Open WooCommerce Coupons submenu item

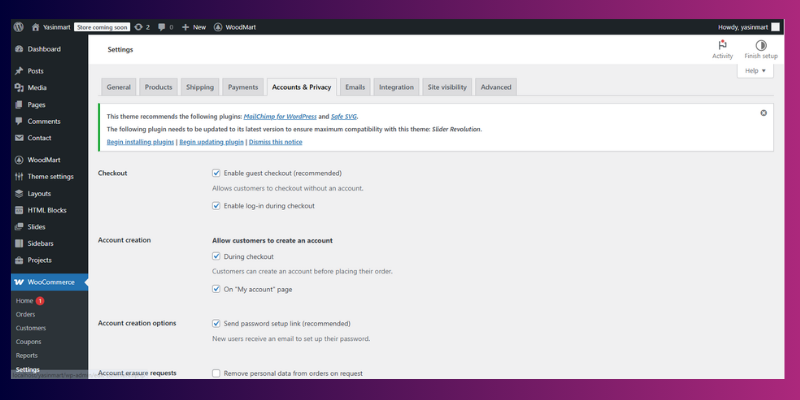(x=28, y=342)
